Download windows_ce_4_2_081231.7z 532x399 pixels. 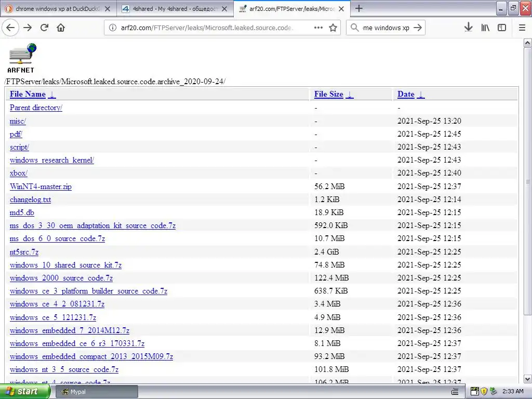click(x=57, y=304)
